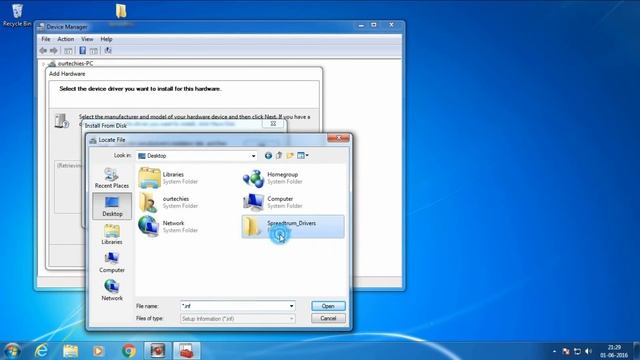Viewport: 640px width, 360px height.
Task: Select ourtechies-PC in Device Manager tree
Action: [x=75, y=64]
